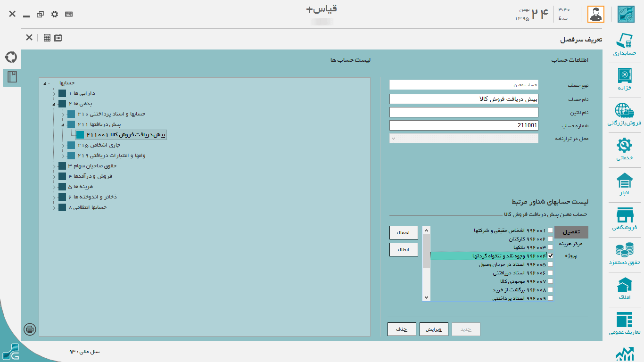Open the انبار (Warehouse) module icon
644x362 pixels.
625,184
